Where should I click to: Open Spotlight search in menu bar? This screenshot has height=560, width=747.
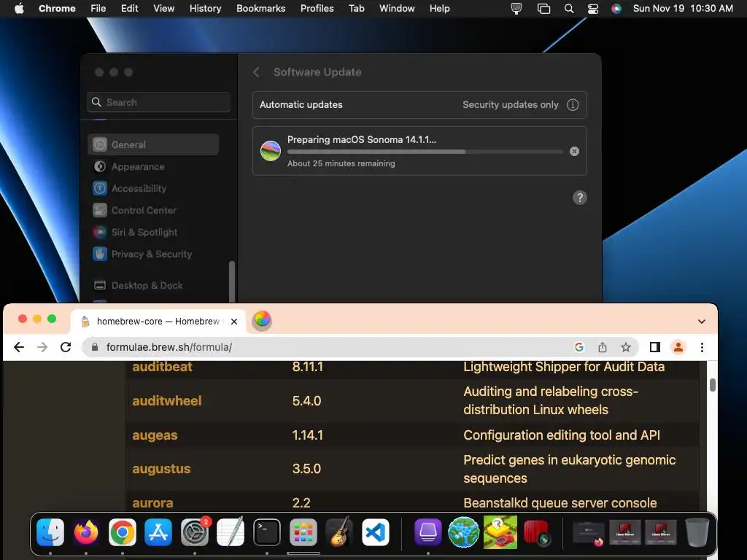click(x=569, y=9)
